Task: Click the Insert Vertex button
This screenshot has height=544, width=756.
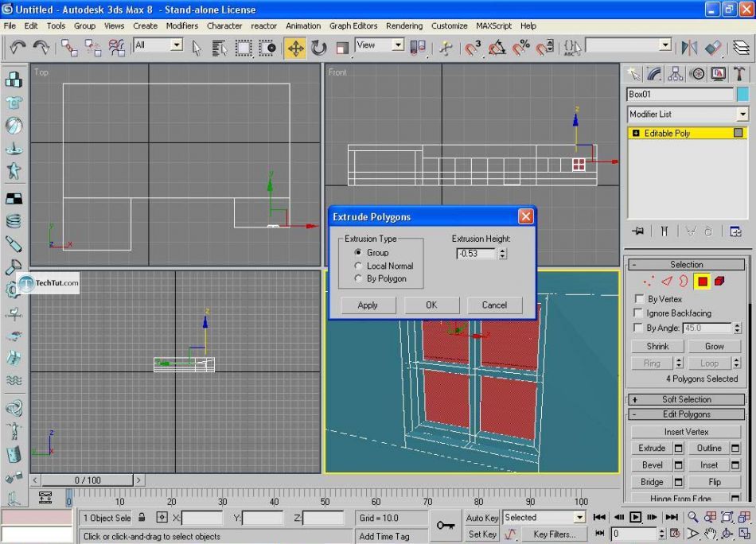Action: (686, 432)
